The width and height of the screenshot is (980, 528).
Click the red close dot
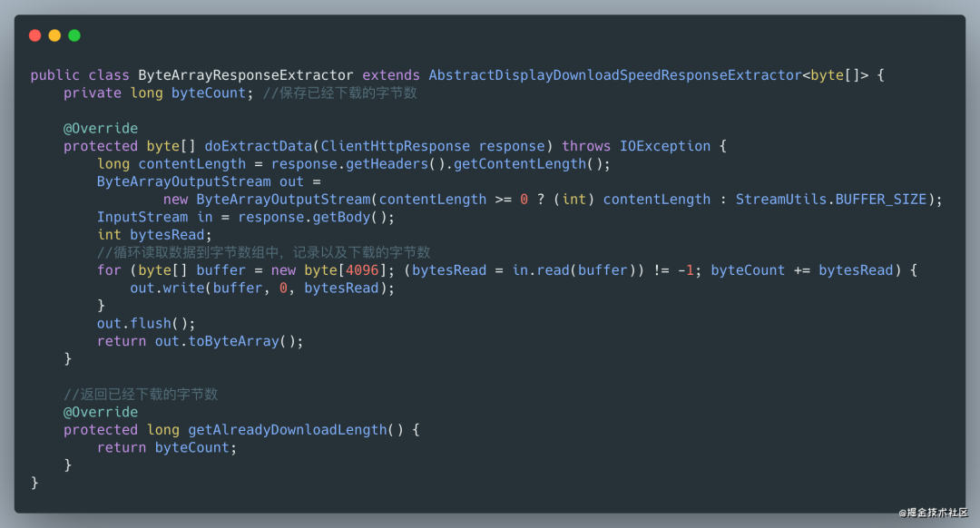pos(35,35)
